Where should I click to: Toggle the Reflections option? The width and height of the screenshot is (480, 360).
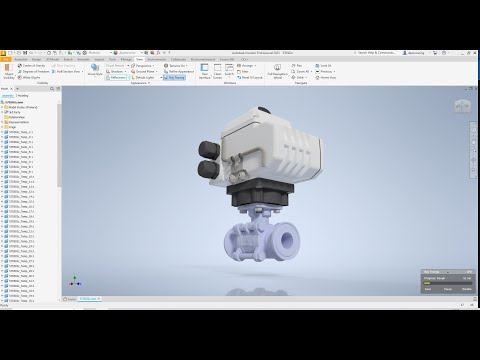(116, 77)
